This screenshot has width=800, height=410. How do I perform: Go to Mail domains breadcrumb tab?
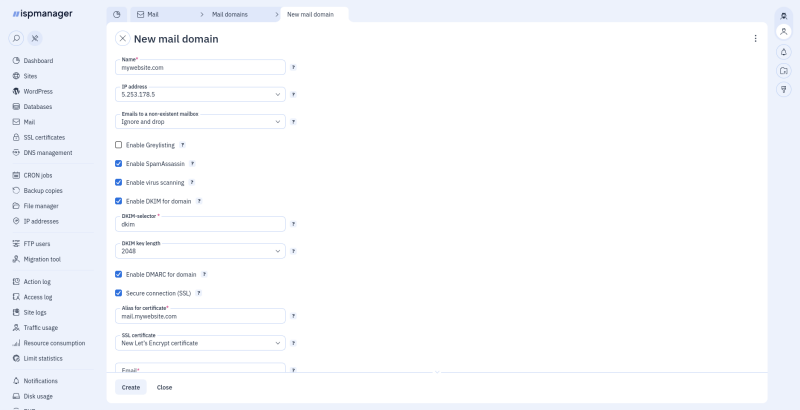coord(230,14)
